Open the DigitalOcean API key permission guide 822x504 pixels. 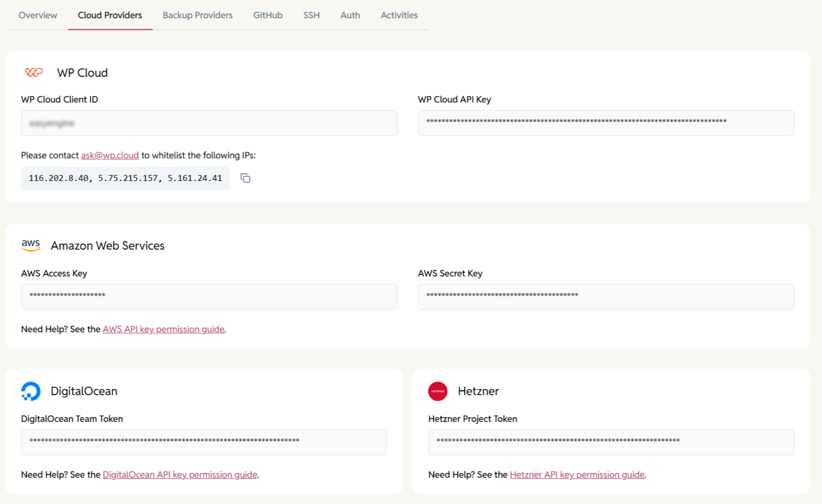click(180, 474)
